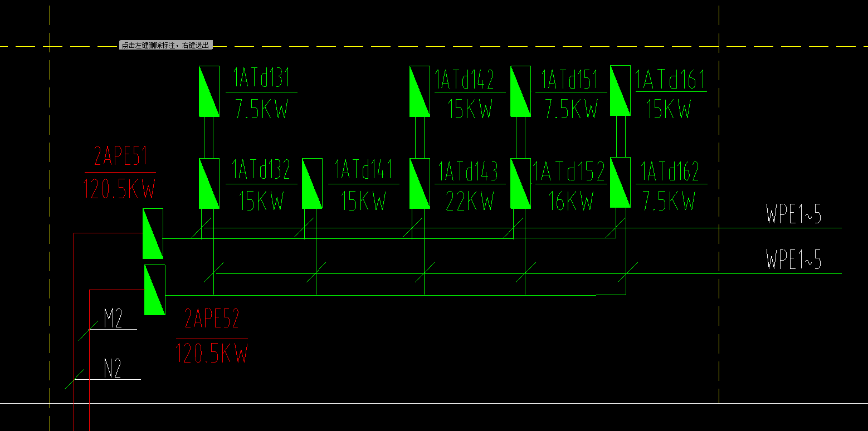Click the 1ATd151 label text
The height and width of the screenshot is (431, 868).
tap(570, 79)
